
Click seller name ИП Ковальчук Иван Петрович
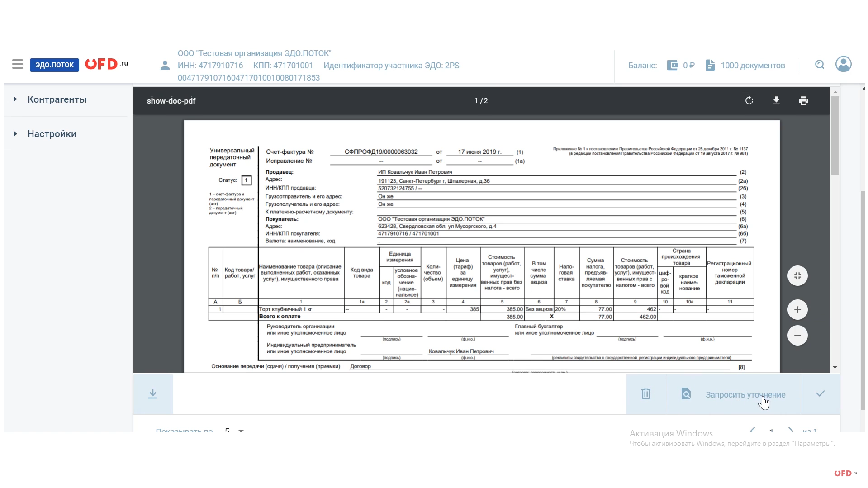[x=415, y=172]
